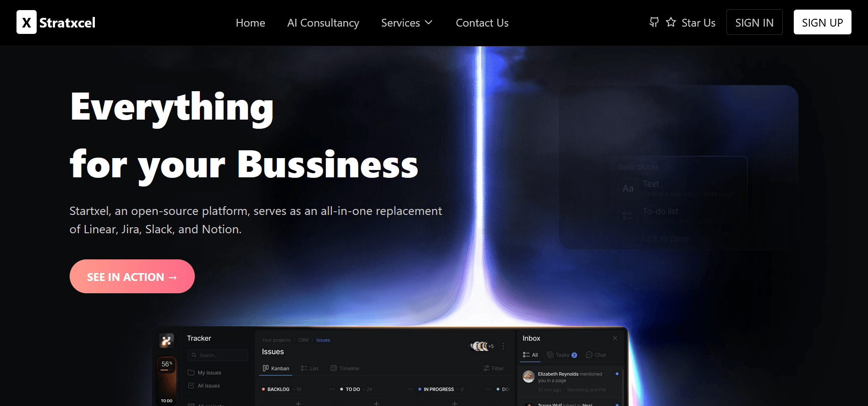Click the Filter icon in Issues
Viewport: 868px width, 406px height.
tap(486, 368)
